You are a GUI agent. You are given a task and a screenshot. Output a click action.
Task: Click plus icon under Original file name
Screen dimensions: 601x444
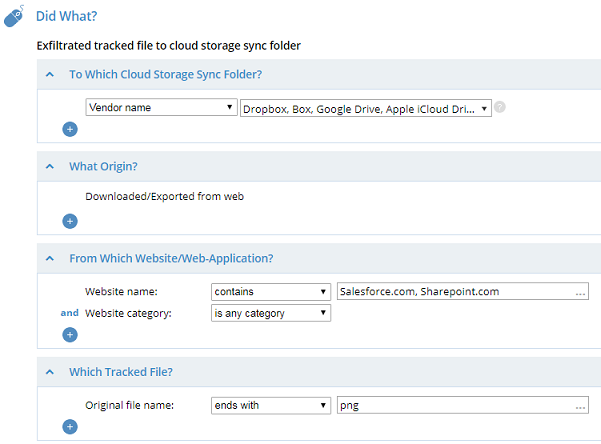pyautogui.click(x=70, y=427)
